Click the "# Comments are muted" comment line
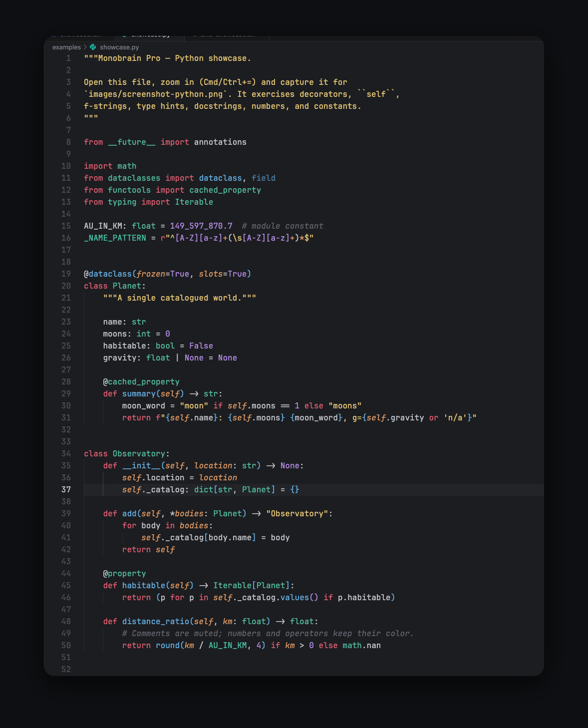The image size is (588, 728). pyautogui.click(x=268, y=633)
